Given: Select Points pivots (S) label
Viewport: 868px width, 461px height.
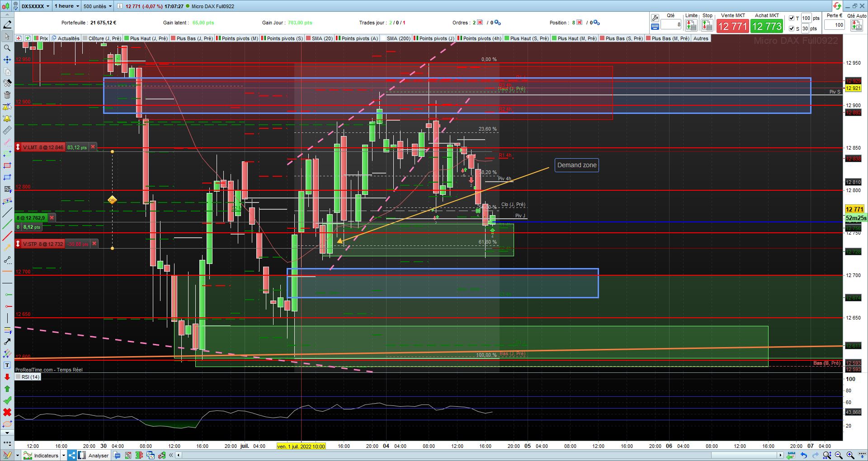Looking at the screenshot, I should pyautogui.click(x=282, y=38).
